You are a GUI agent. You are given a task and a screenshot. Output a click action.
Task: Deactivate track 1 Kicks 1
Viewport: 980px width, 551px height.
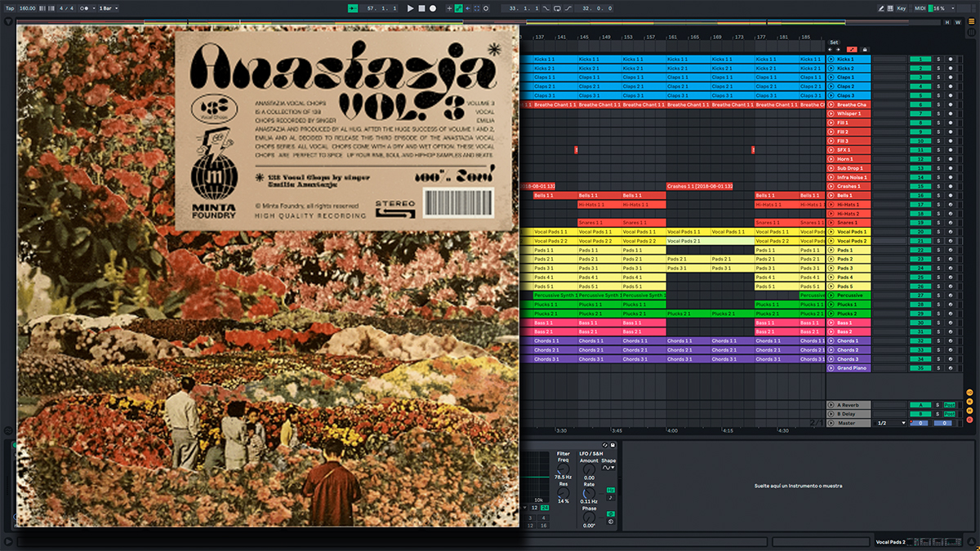920,60
